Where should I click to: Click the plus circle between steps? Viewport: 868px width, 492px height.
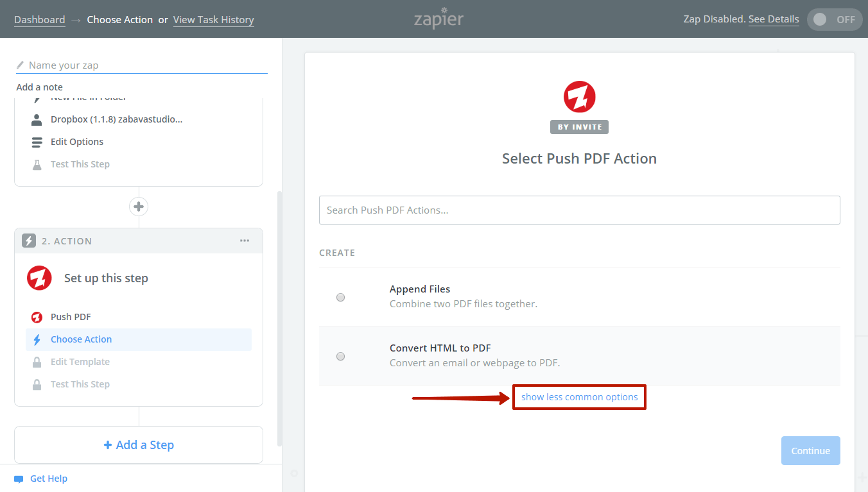tap(139, 207)
